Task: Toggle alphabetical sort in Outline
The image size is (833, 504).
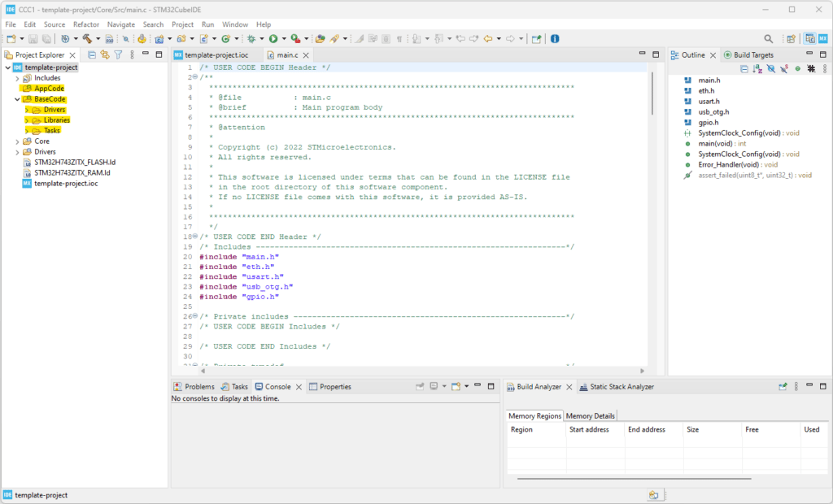Action: pos(757,69)
